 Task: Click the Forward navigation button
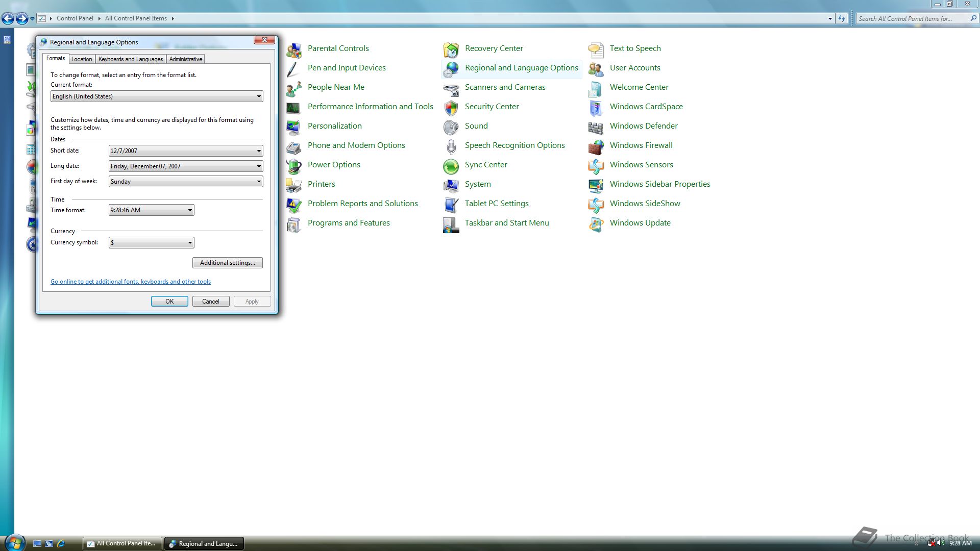tap(21, 19)
